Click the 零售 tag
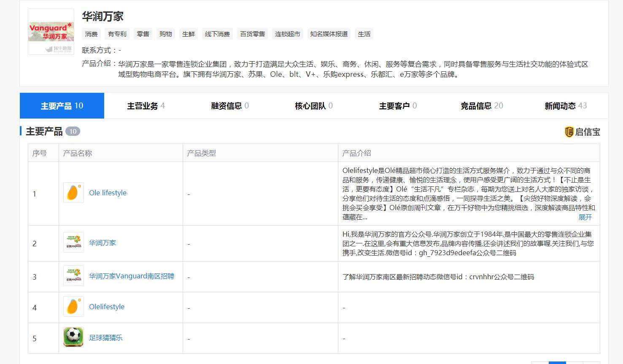This screenshot has height=364, width=623. pos(143,34)
